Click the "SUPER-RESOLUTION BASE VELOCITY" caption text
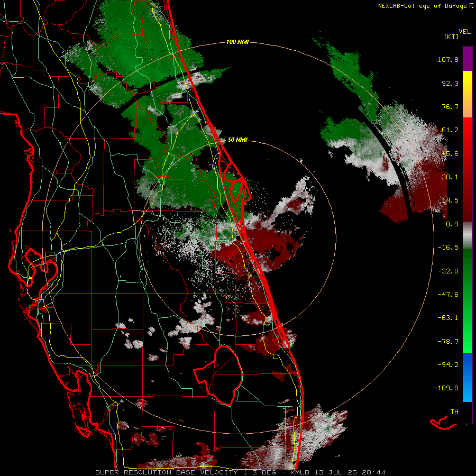This screenshot has width=476, height=476. tap(167, 472)
